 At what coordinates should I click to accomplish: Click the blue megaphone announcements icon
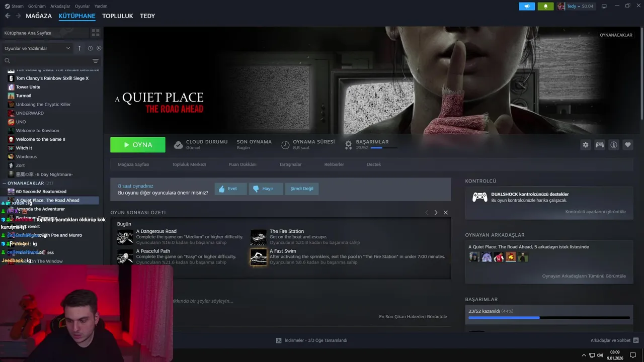pos(527,6)
